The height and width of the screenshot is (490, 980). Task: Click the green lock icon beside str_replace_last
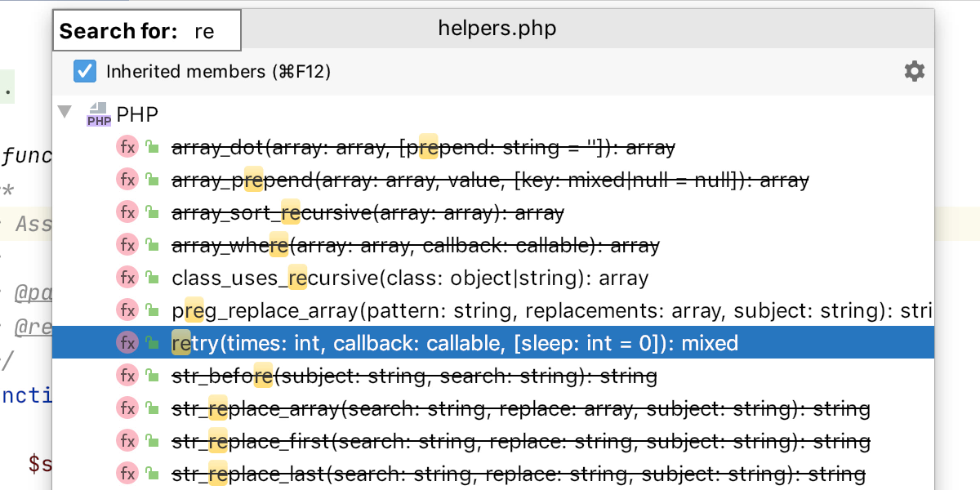151,474
